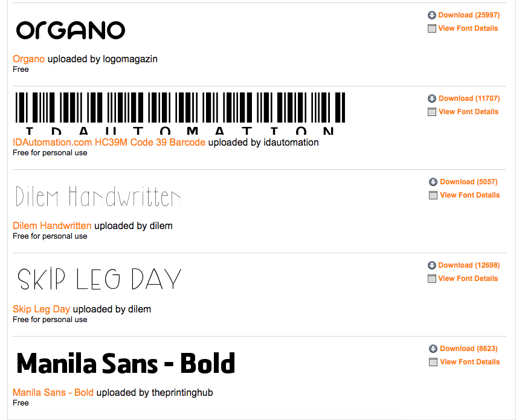Open the Manila Sans - Bold title link
The height and width of the screenshot is (420, 522).
[x=53, y=392]
